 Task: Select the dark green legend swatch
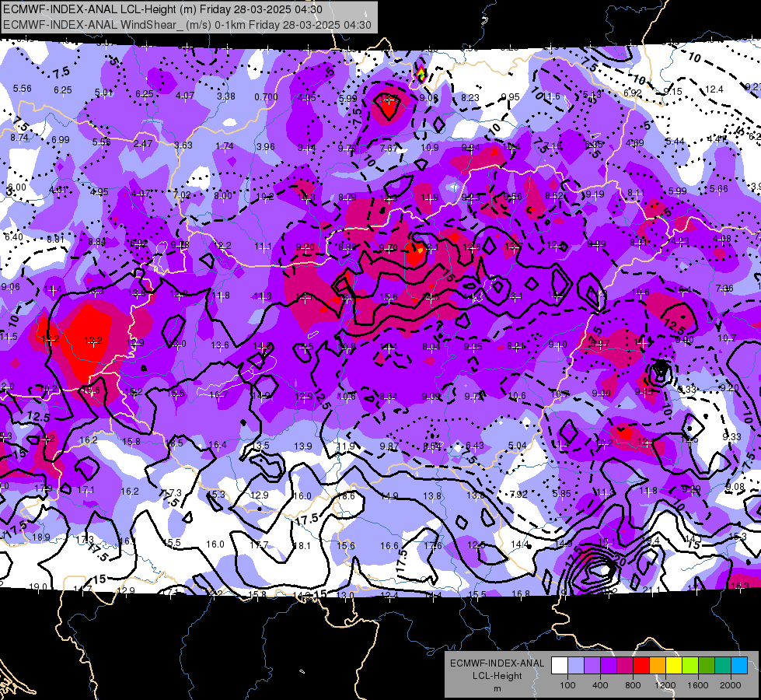click(707, 666)
